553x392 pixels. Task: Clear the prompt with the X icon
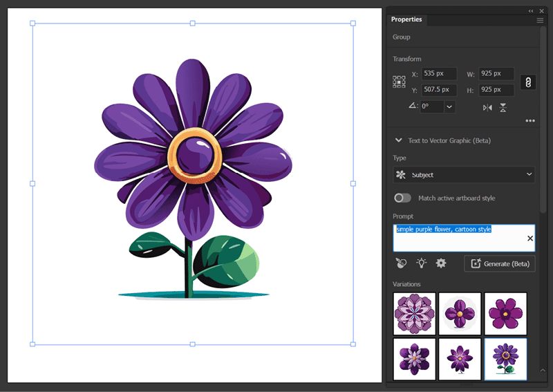click(529, 238)
